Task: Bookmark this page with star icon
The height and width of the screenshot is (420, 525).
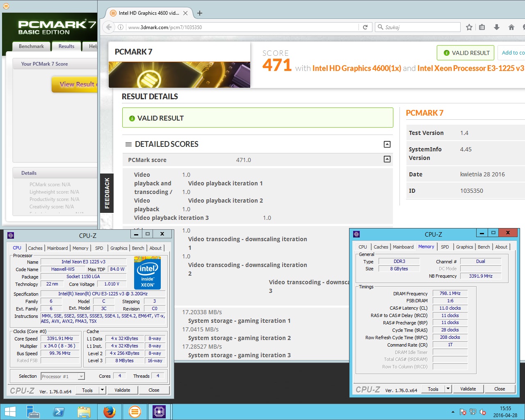Action: coord(469,27)
